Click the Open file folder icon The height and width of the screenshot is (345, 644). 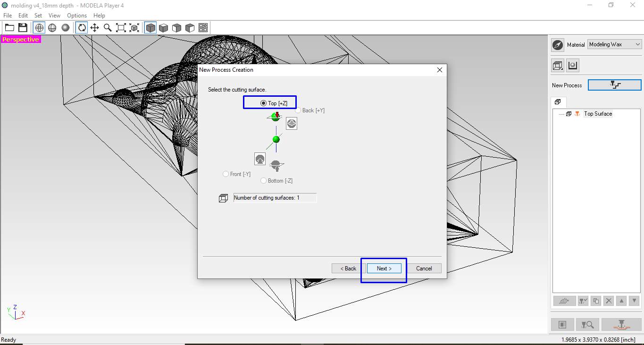point(9,28)
